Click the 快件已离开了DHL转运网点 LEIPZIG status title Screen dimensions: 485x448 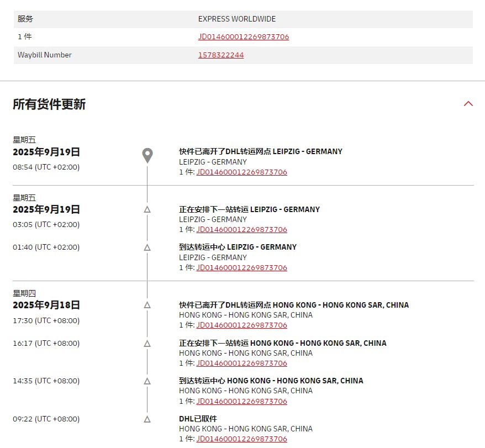coord(260,151)
